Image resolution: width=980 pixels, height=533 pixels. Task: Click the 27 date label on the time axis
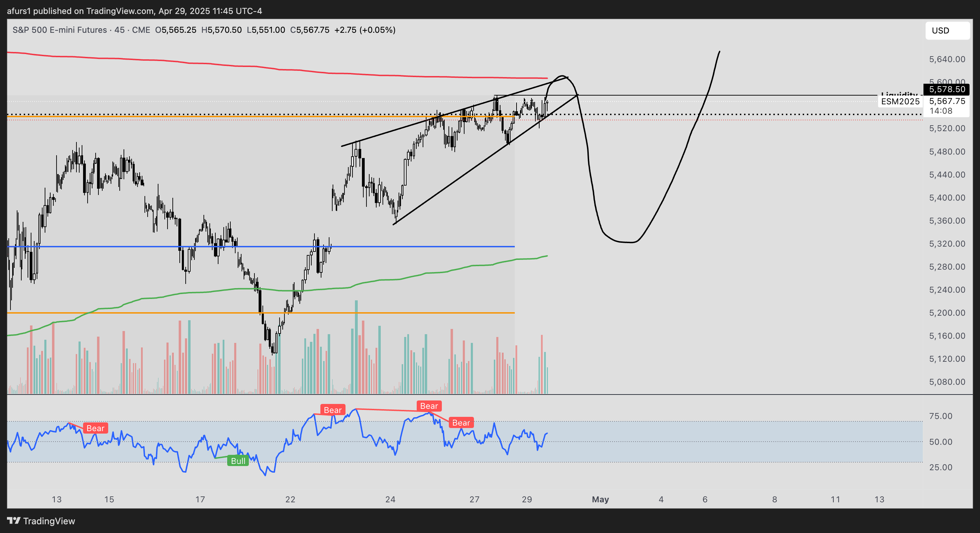[474, 500]
